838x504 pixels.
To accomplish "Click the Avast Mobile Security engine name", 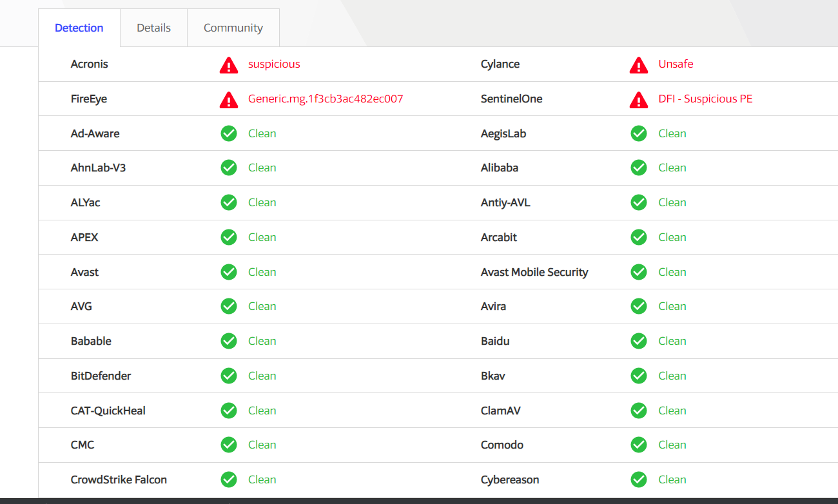I will (x=534, y=272).
